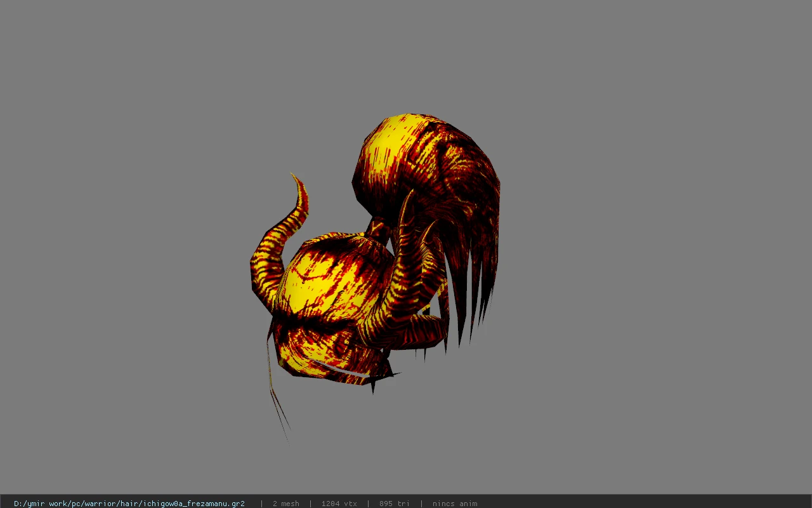The width and height of the screenshot is (812, 508).
Task: Click empty gray viewport background
Action: click(x=634, y=254)
